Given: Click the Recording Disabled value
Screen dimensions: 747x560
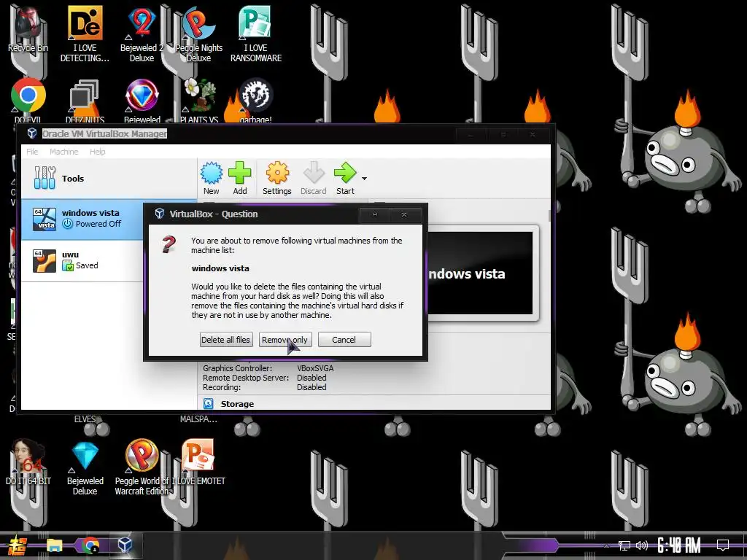Looking at the screenshot, I should point(311,387).
